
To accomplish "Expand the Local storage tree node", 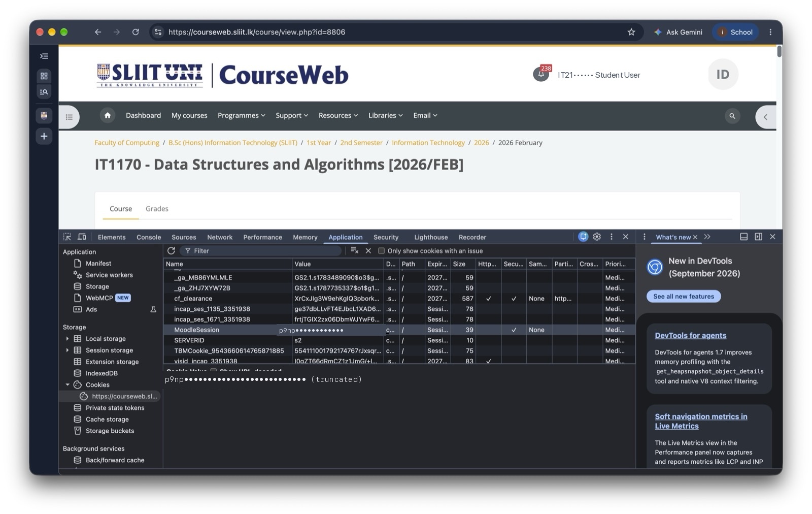I will tap(67, 339).
